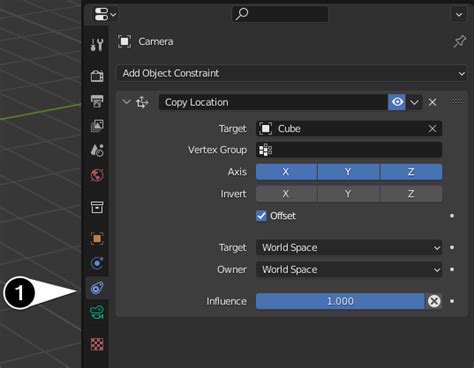Open the Target space dropdown
Viewport: 474px width, 368px height.
click(349, 248)
